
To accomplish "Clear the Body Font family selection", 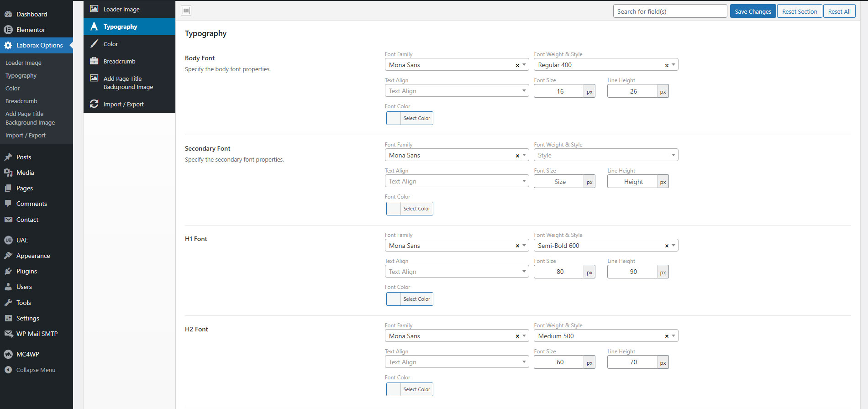I will tap(517, 65).
